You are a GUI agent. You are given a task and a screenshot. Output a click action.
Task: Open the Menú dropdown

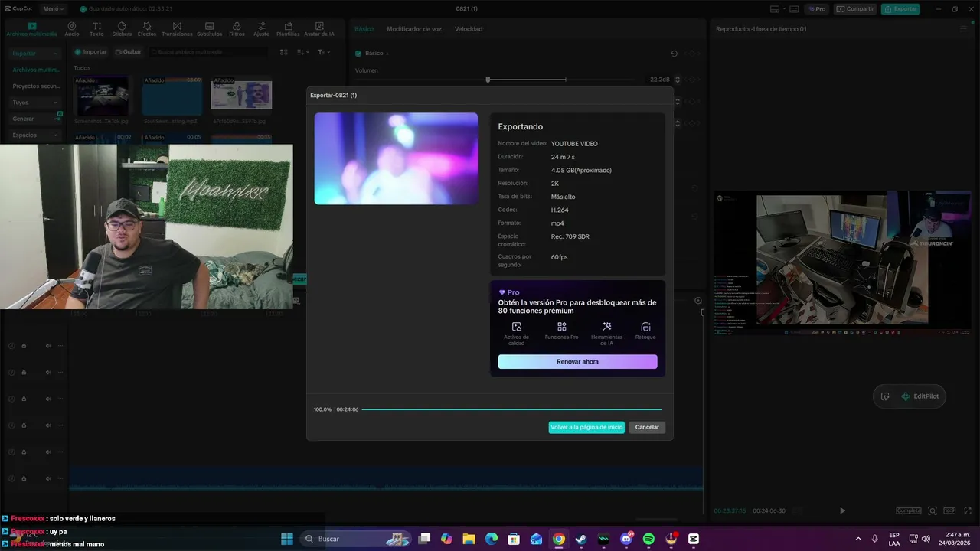[54, 9]
